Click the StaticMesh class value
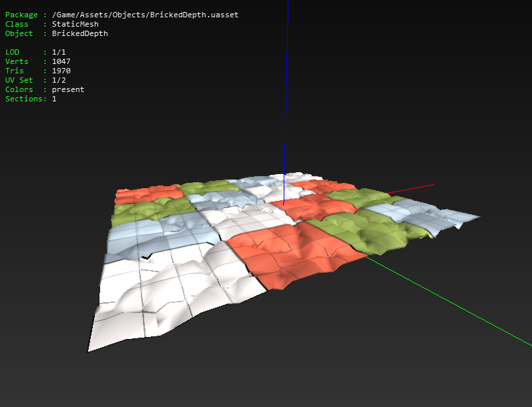The image size is (532, 407). (75, 24)
